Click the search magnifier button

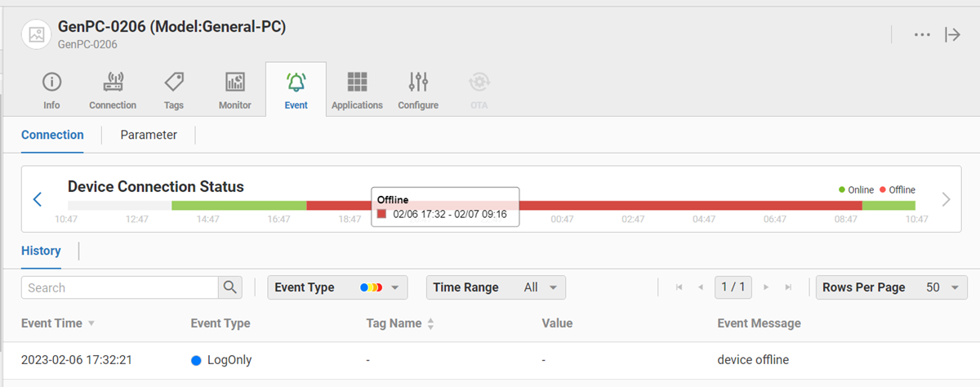click(x=230, y=287)
